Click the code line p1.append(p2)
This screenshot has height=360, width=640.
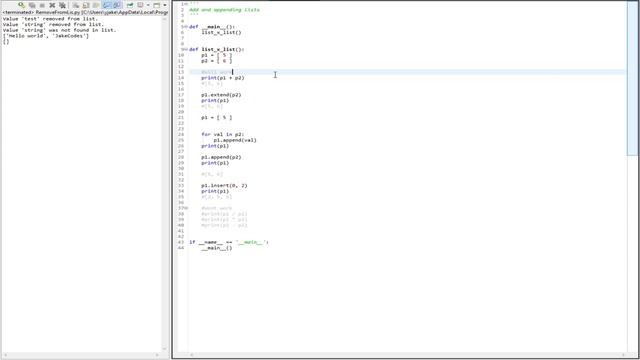[221, 157]
